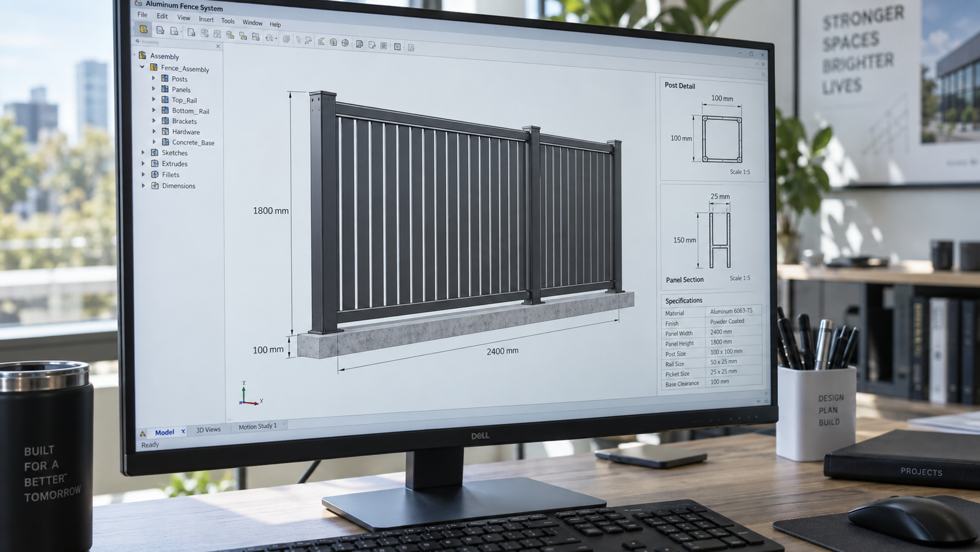The image size is (980, 552).
Task: Click the Assembly root node icon
Action: pyautogui.click(x=142, y=55)
